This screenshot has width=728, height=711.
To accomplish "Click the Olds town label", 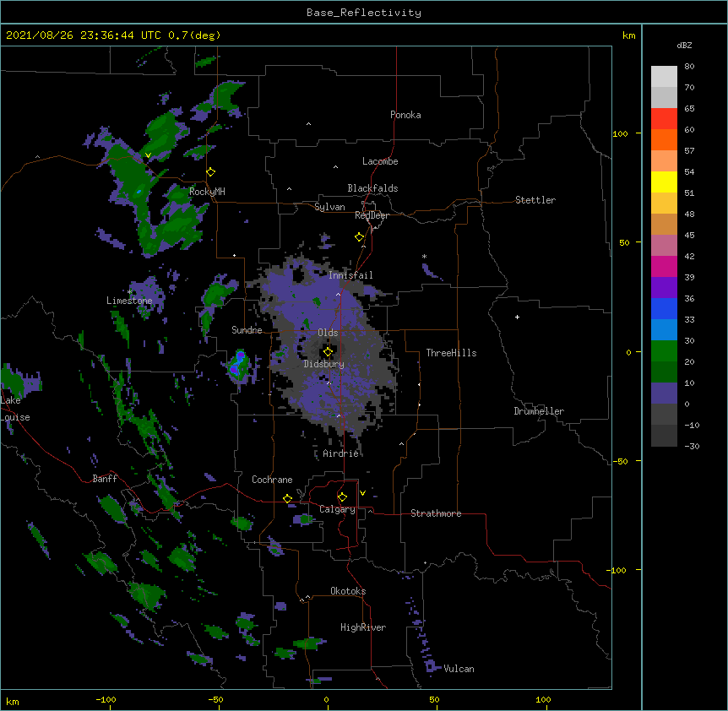I will click(328, 333).
